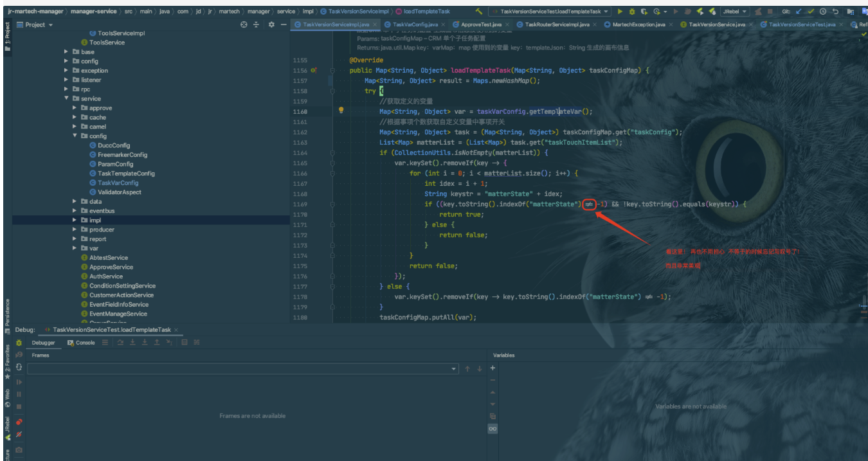Expand the eventbus folder
Screen dimensions: 868x461
tap(75, 210)
